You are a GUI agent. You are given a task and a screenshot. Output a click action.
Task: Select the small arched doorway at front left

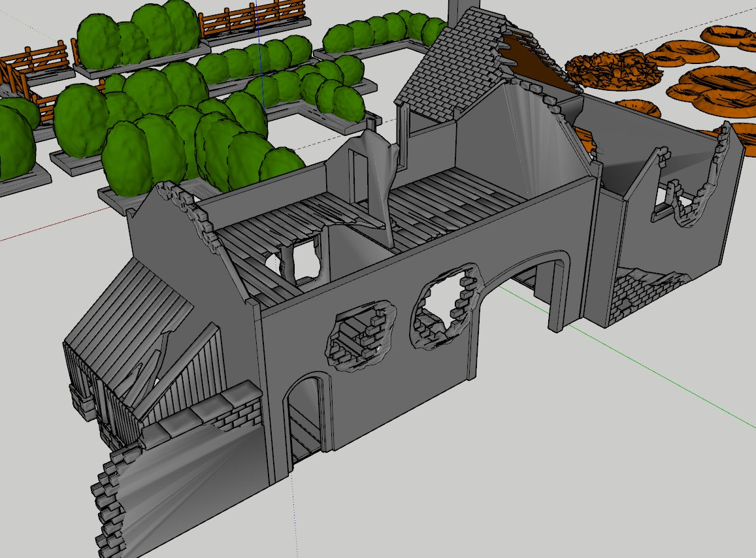coord(304,418)
